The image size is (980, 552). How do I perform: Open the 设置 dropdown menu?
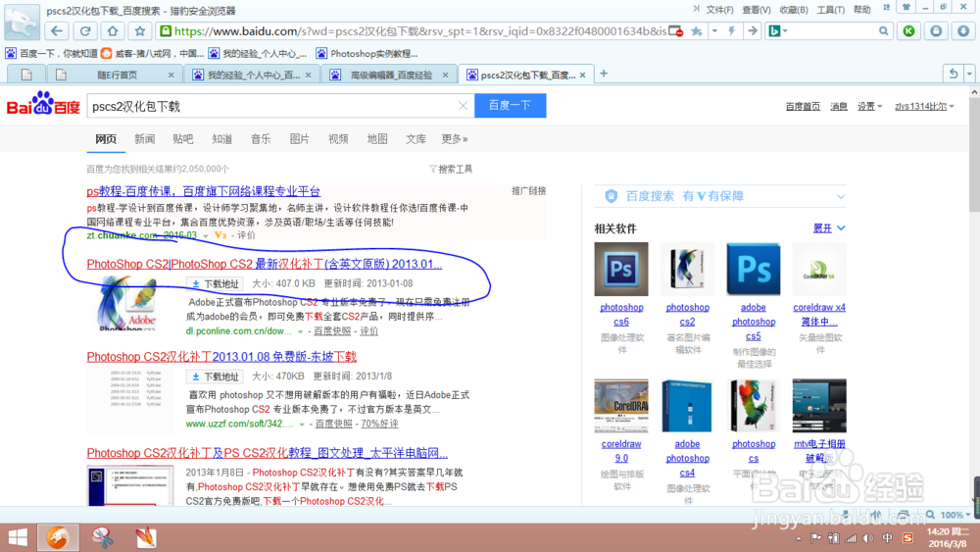869,106
